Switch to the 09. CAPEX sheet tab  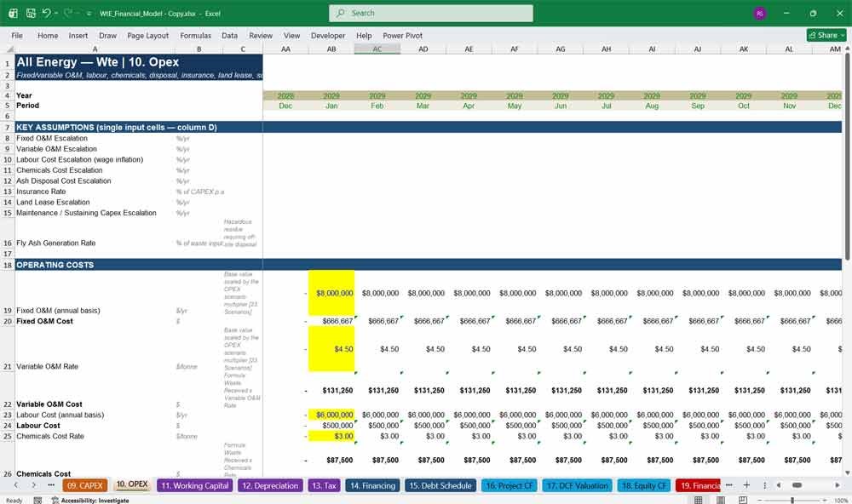(84, 485)
